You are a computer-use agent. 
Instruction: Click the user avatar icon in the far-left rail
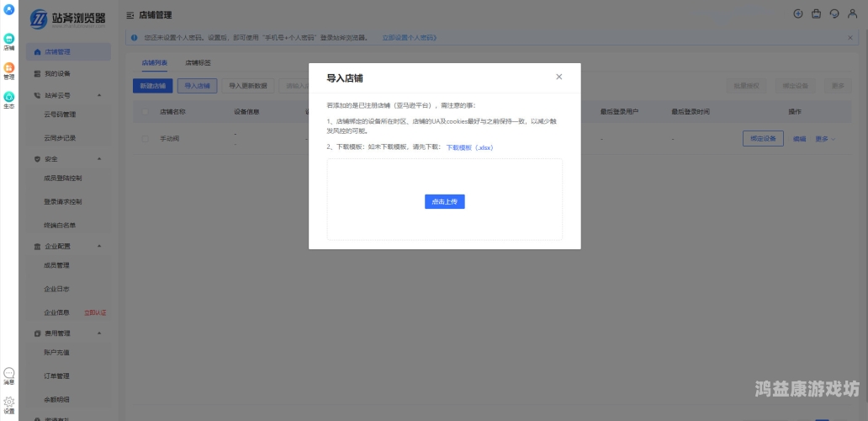pos(9,9)
